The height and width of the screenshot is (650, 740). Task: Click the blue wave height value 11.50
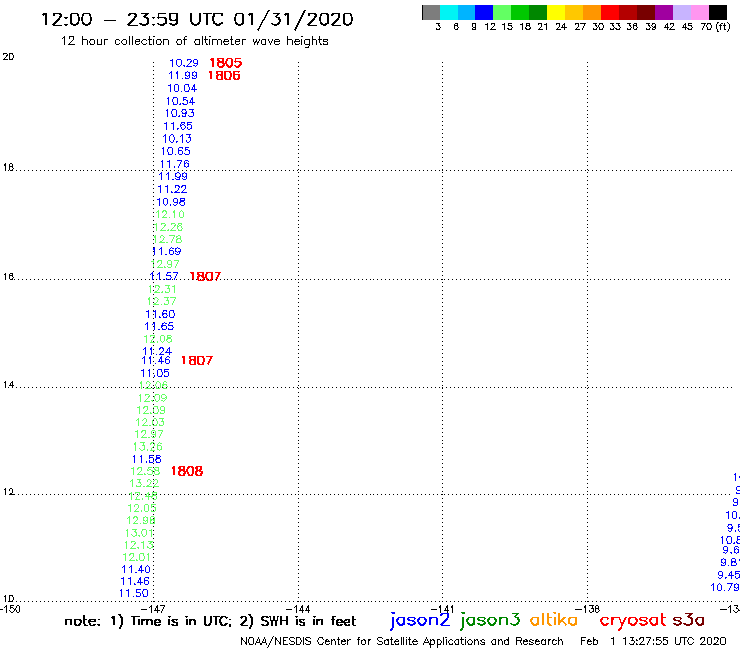pos(134,593)
